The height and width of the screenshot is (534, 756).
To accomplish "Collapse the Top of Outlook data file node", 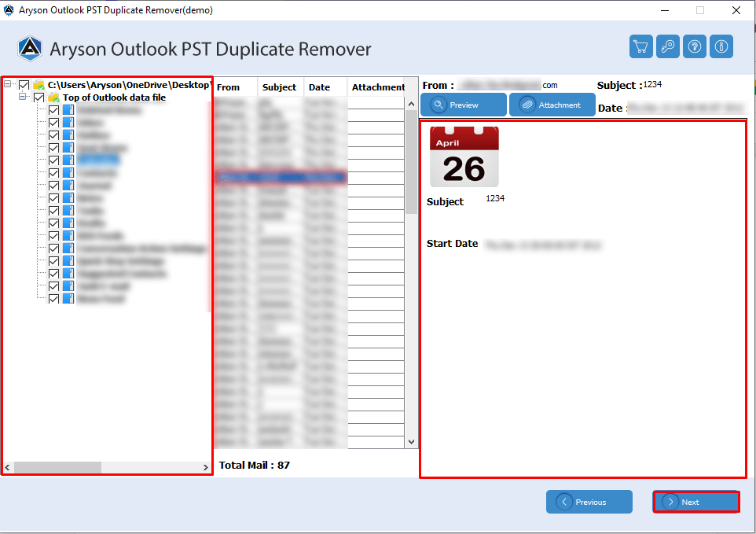I will (22, 97).
